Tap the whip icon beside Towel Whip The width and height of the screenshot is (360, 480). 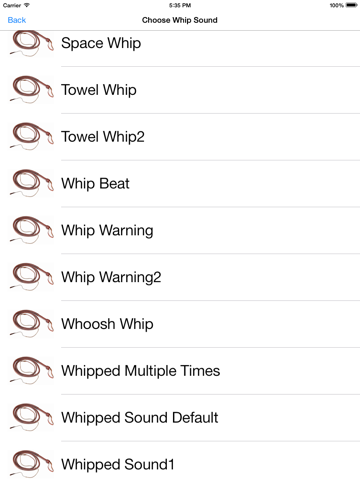click(x=31, y=90)
